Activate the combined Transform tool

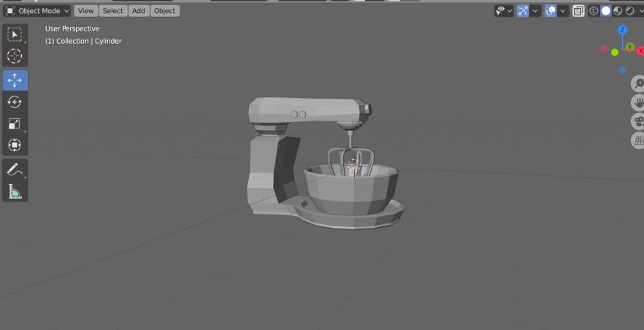(x=15, y=145)
